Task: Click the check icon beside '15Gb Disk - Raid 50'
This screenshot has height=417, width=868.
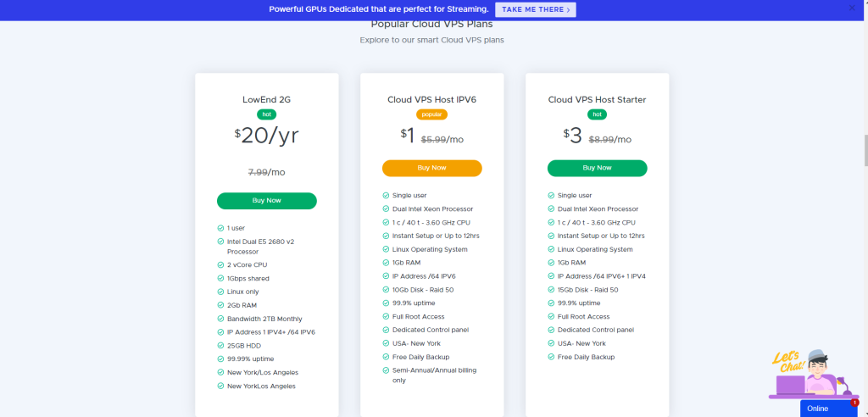Action: click(551, 290)
